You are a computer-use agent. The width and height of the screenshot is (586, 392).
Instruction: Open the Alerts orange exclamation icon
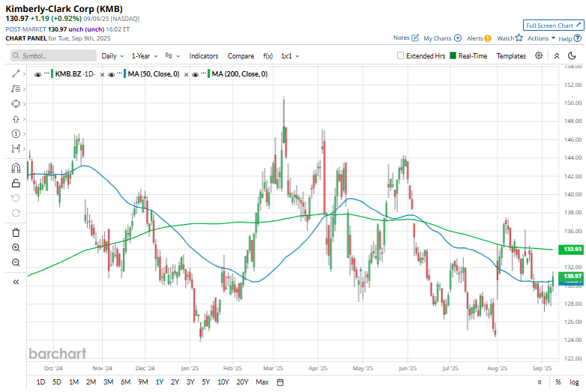click(487, 38)
